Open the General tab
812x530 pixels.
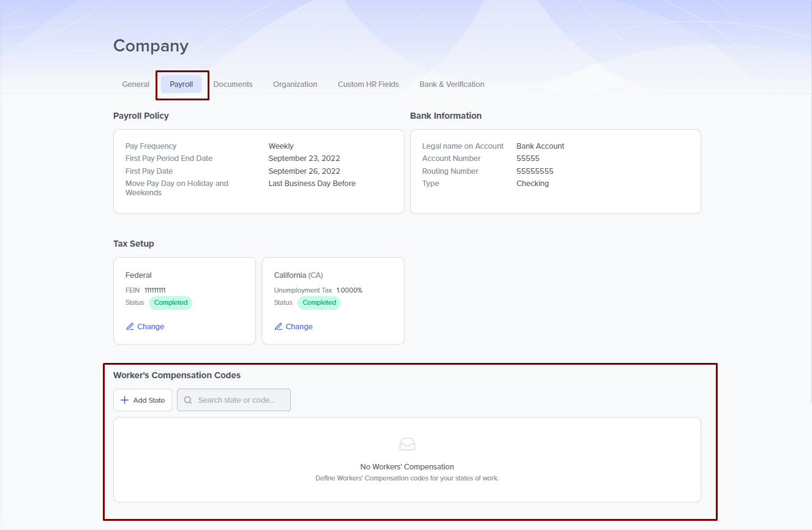135,84
